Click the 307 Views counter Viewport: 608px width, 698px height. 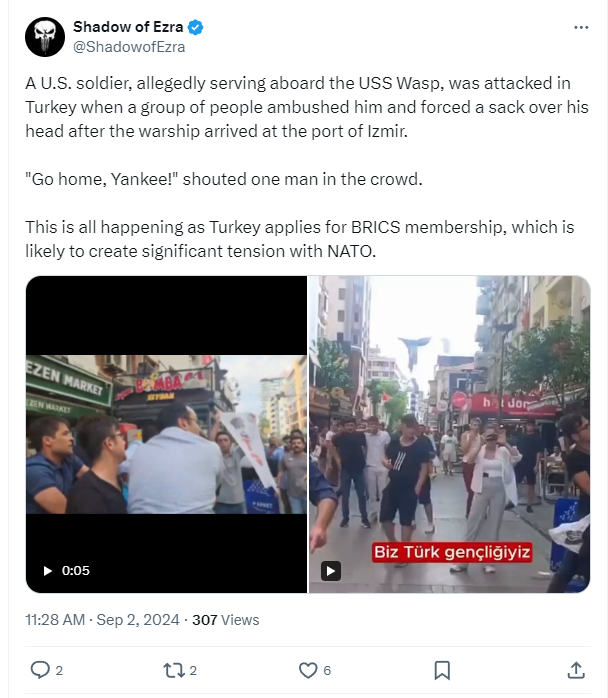click(x=226, y=620)
